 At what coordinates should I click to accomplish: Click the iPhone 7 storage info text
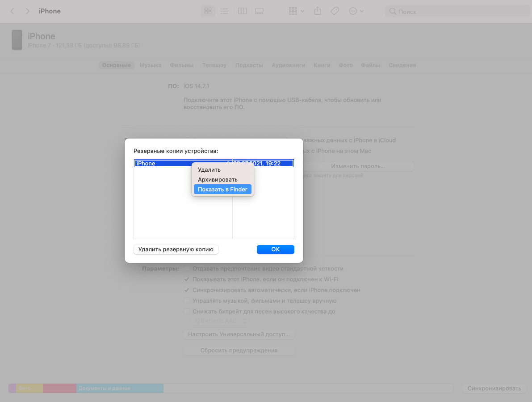click(x=84, y=46)
